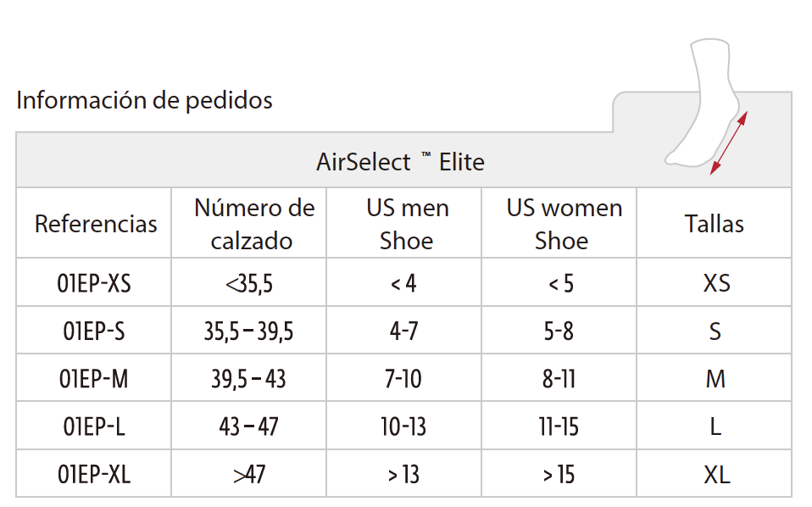Click the Información de pedidos heading

144,101
